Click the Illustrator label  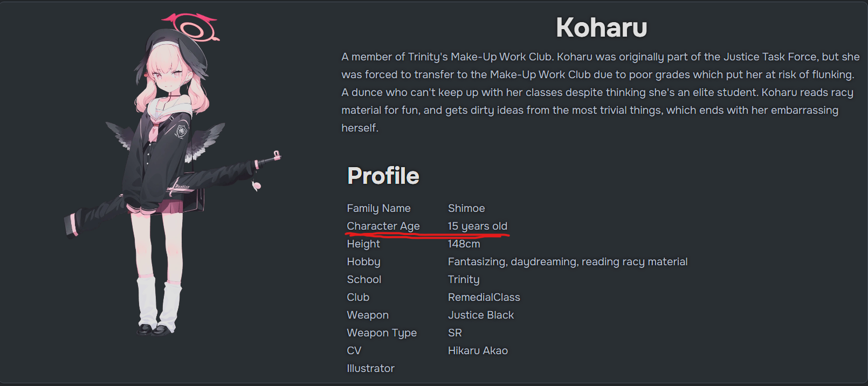(x=370, y=368)
